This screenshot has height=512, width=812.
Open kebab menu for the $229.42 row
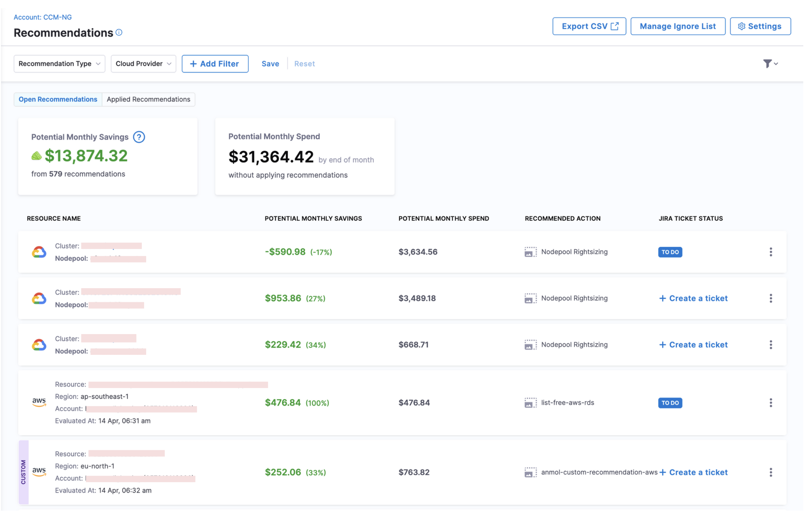click(770, 345)
